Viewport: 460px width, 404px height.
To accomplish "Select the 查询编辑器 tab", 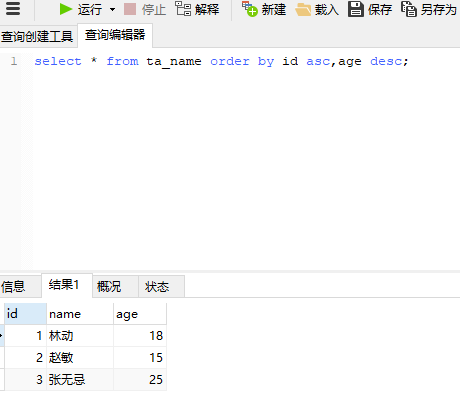I will [x=115, y=35].
